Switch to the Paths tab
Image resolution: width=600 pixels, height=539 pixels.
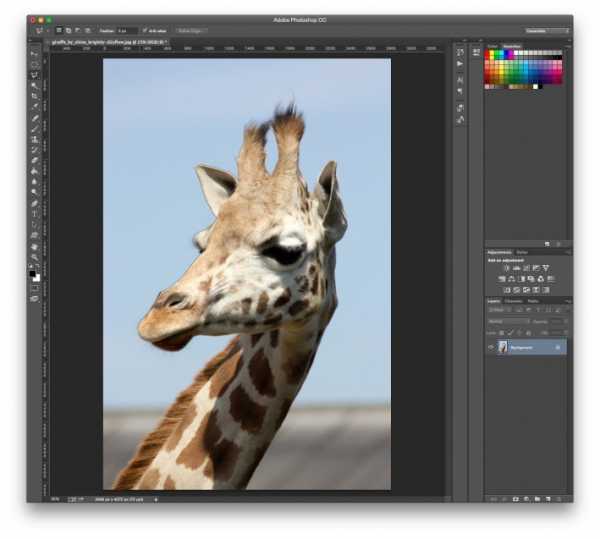[x=533, y=300]
